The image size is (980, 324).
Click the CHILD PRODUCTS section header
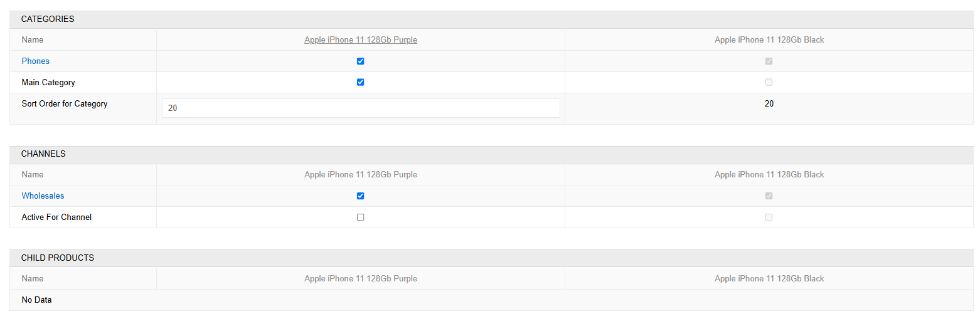tap(58, 258)
